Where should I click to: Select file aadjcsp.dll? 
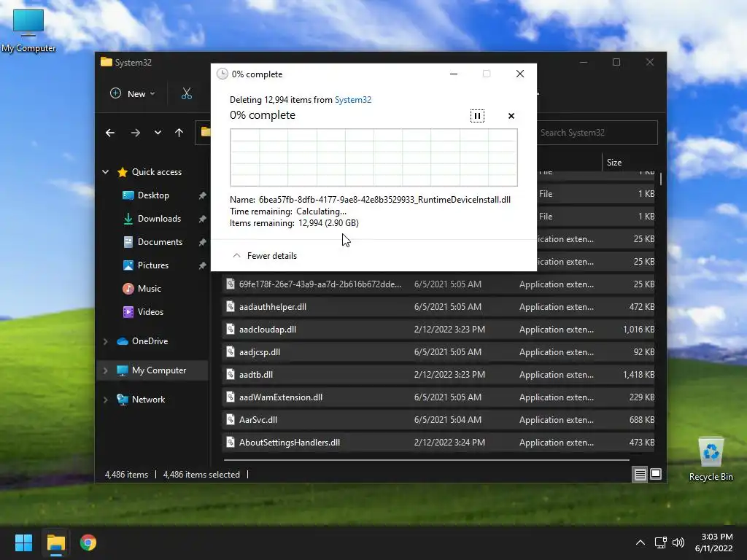(438, 352)
